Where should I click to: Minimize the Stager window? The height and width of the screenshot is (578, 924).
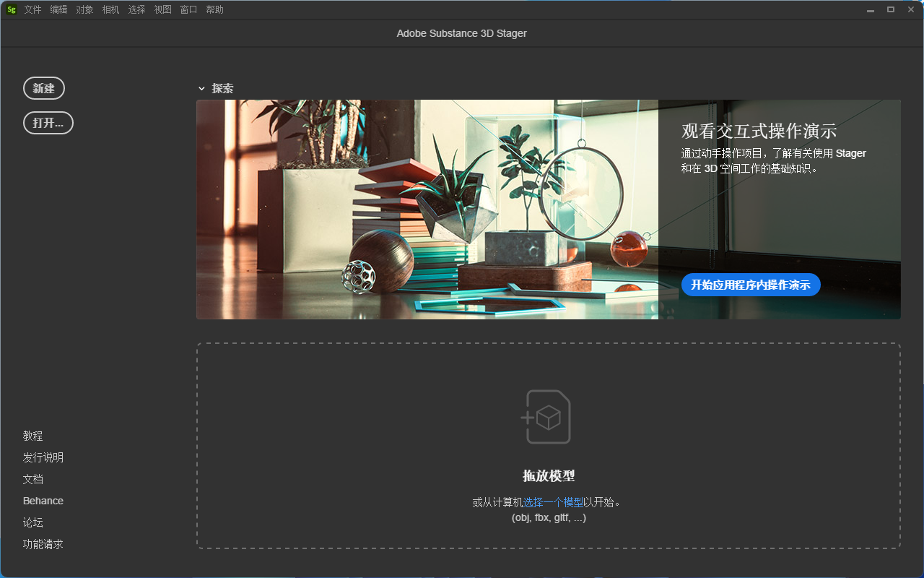point(871,9)
